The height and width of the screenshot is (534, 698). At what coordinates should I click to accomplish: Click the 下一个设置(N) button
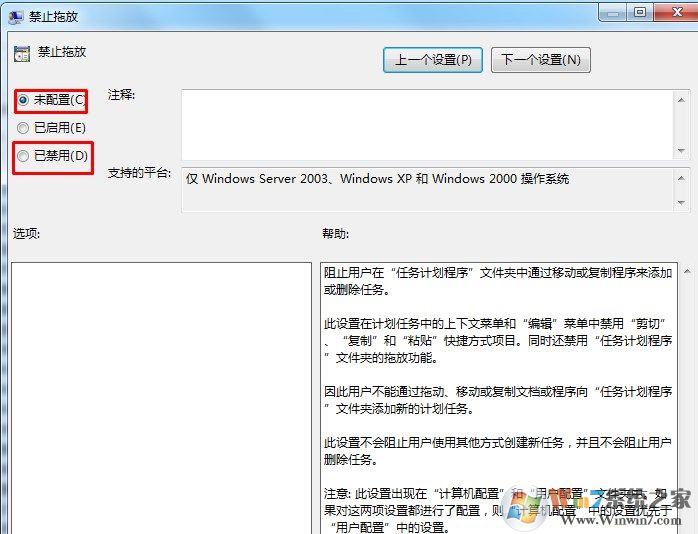541,60
